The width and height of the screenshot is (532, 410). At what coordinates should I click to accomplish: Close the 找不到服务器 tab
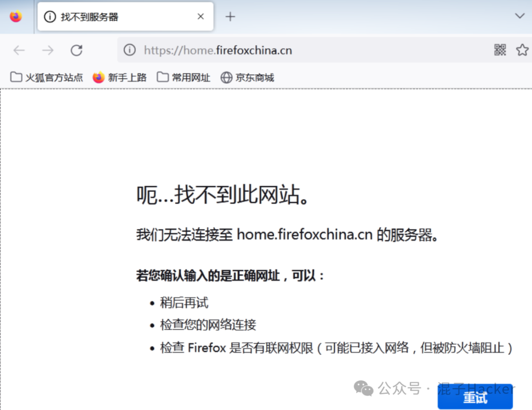pos(200,16)
